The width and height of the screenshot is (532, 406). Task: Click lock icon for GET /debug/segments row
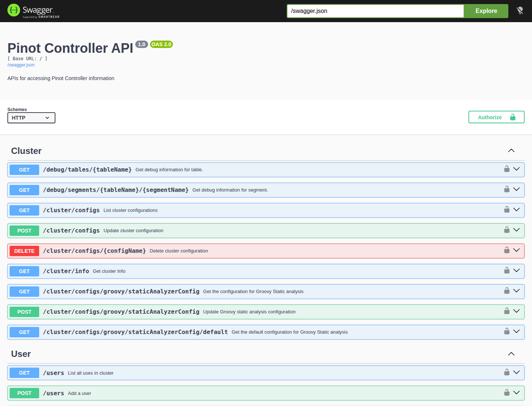[x=507, y=189]
